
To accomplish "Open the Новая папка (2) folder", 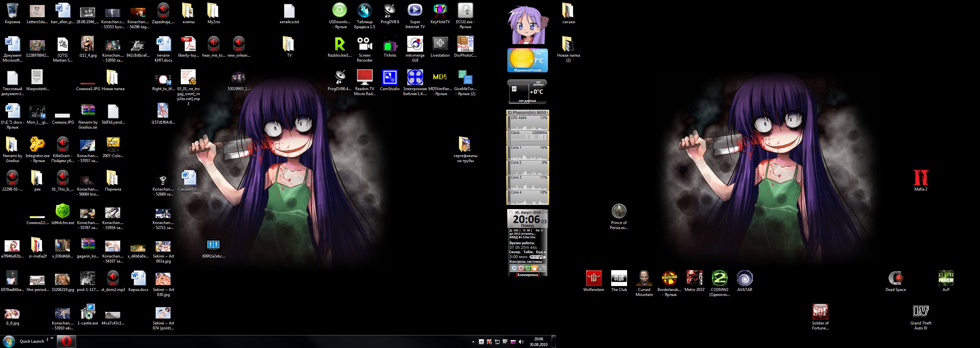I will pos(568,49).
